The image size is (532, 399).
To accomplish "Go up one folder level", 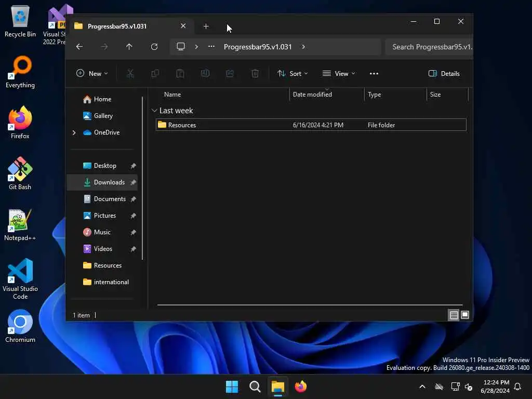I will tap(129, 47).
